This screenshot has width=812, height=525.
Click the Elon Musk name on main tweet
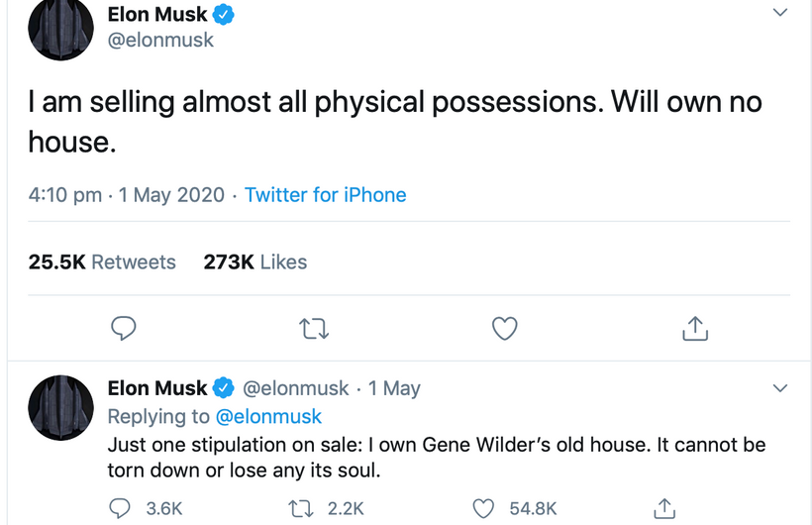click(158, 15)
